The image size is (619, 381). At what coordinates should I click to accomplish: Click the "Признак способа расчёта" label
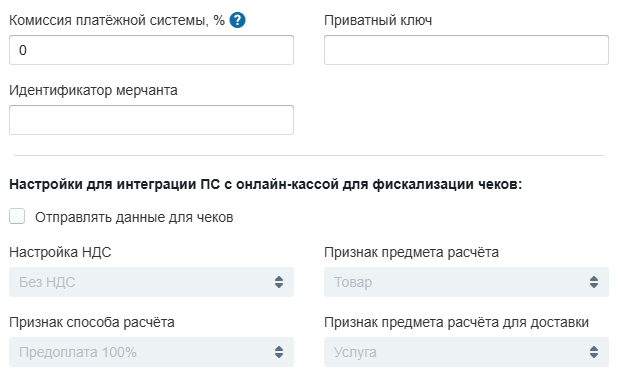tap(92, 323)
